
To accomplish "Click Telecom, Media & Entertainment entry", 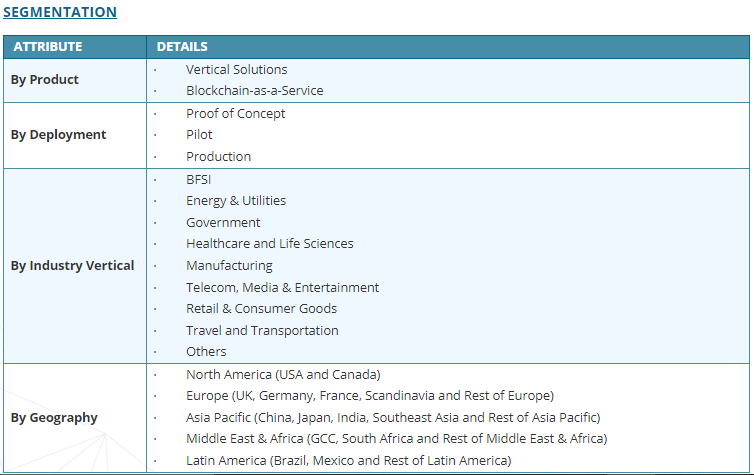I will coord(282,287).
